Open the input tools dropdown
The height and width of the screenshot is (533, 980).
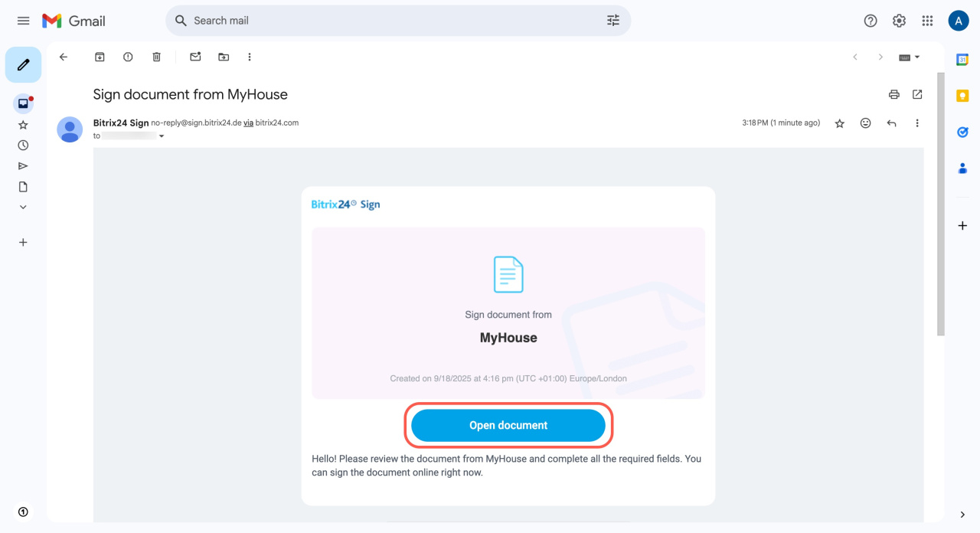tap(910, 57)
